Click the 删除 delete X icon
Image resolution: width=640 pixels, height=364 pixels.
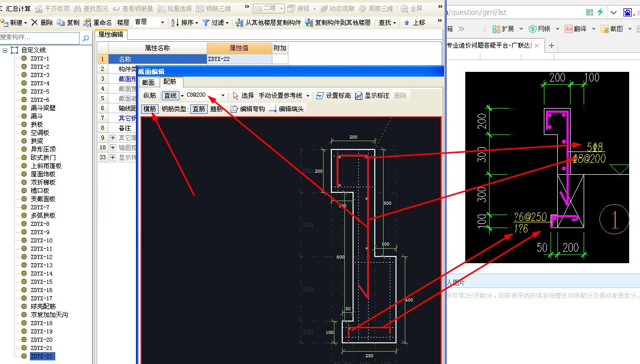click(34, 22)
